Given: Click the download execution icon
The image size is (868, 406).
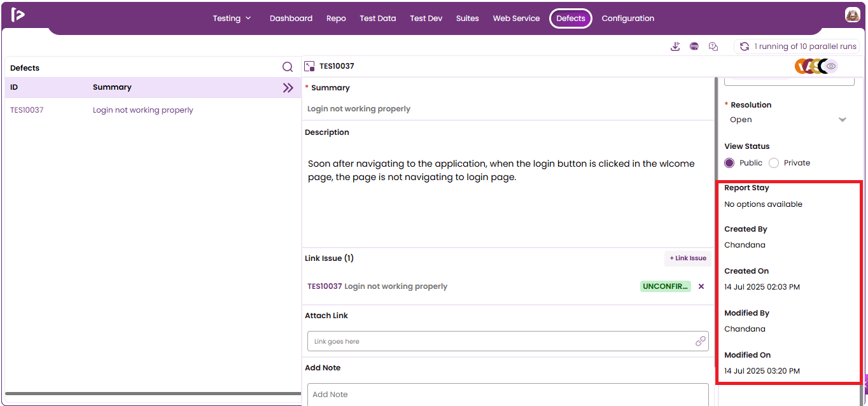Looking at the screenshot, I should tap(675, 46).
